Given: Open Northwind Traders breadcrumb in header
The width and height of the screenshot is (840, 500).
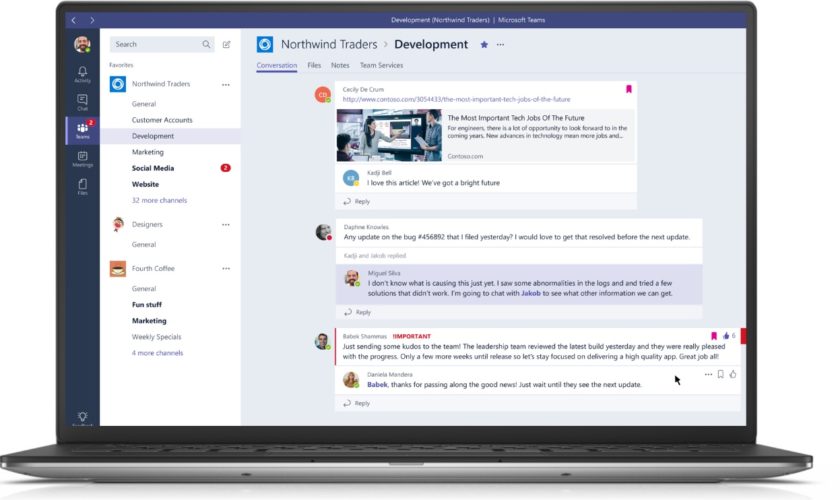Looking at the screenshot, I should click(329, 44).
